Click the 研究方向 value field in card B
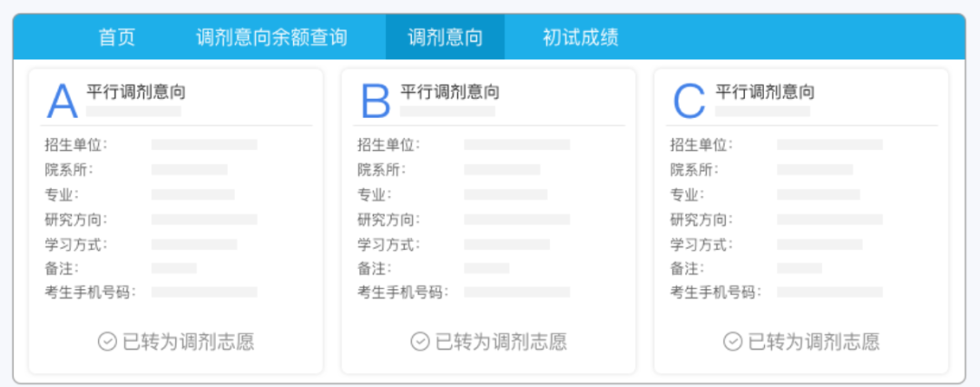The height and width of the screenshot is (387, 980). pyautogui.click(x=516, y=220)
